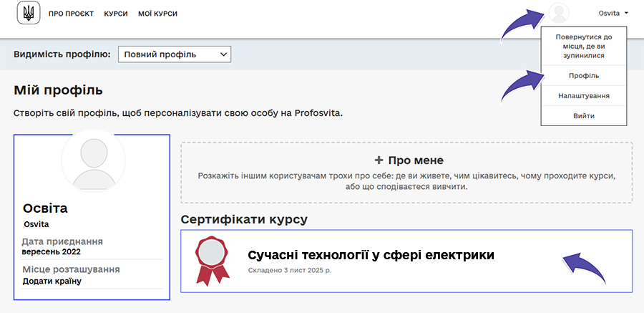644x313 pixels.
Task: Select Повернутися до місця, де ви зупинилися
Action: 584,46
